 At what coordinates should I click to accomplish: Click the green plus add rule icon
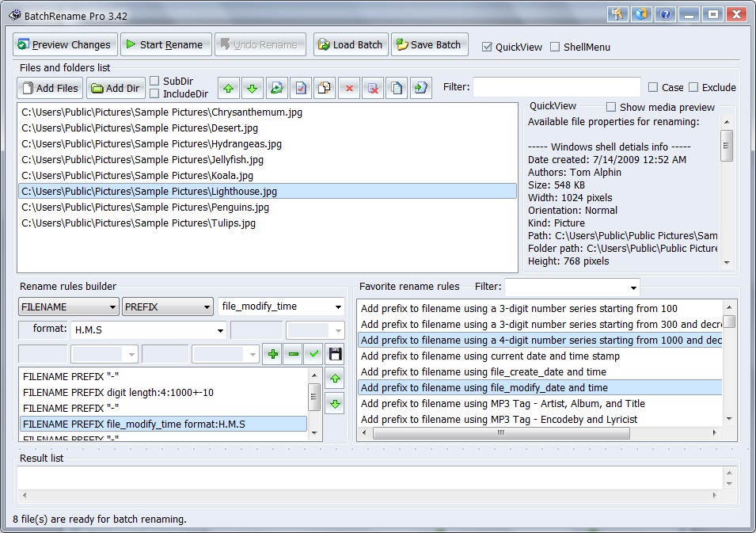point(272,354)
